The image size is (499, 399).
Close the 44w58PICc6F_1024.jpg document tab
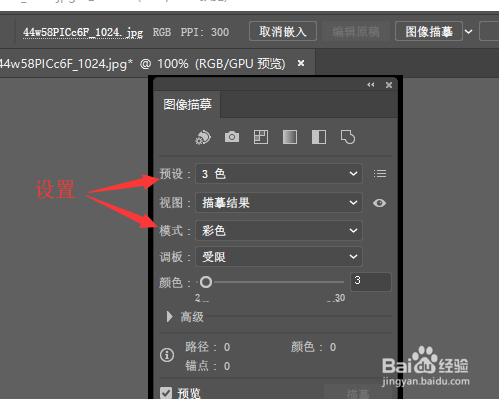click(x=301, y=63)
